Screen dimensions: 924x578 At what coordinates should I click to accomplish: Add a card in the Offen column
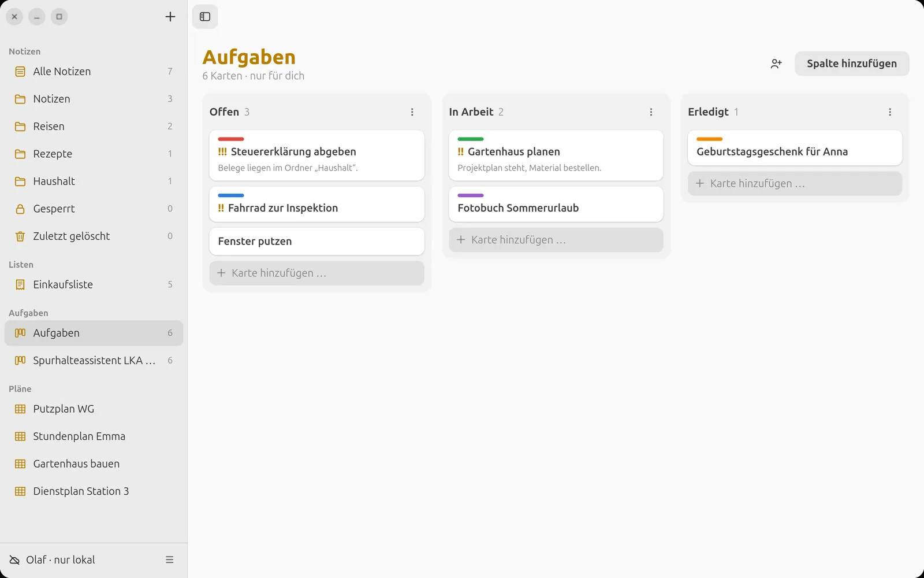316,273
